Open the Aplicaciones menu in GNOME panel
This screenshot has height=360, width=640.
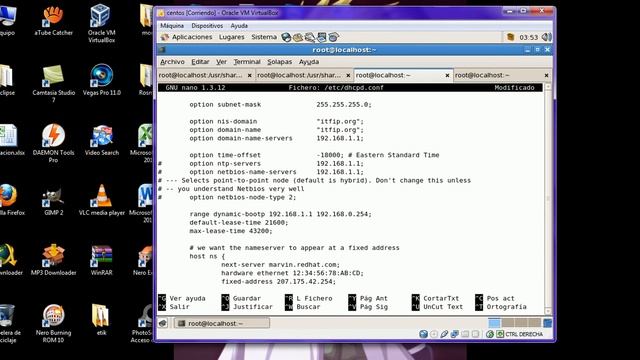pyautogui.click(x=192, y=37)
